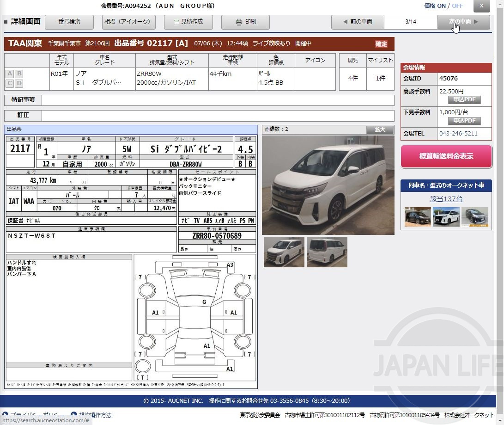
Task: Open the print dialog via 印刷 icon
Action: click(245, 21)
